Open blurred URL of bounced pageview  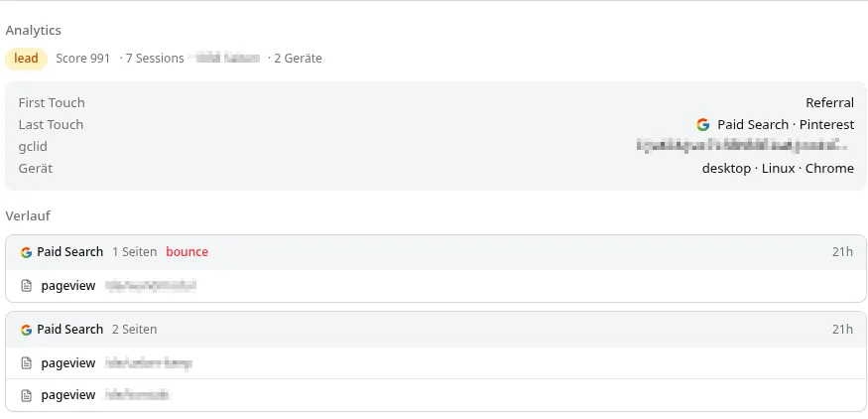pos(151,286)
